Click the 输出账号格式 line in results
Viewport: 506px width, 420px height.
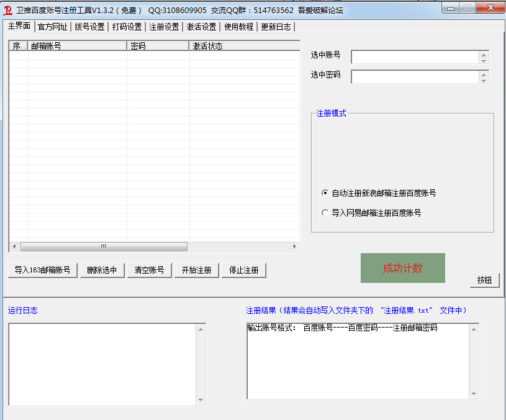342,328
